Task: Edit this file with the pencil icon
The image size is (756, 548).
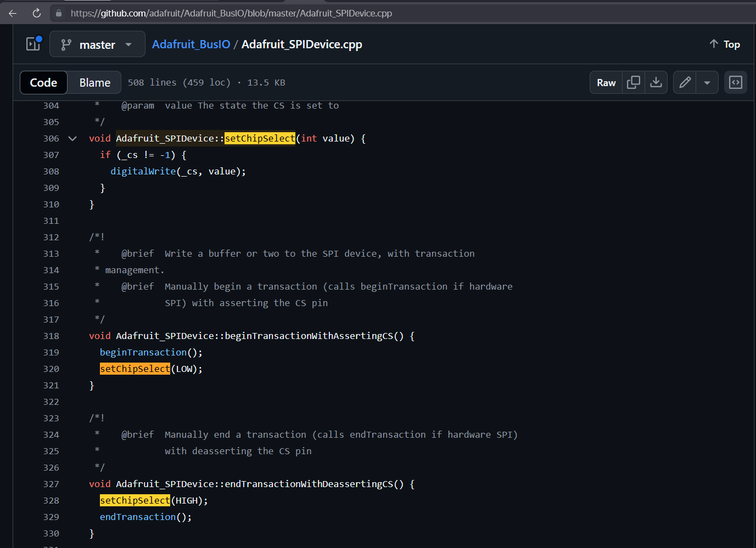Action: (685, 83)
